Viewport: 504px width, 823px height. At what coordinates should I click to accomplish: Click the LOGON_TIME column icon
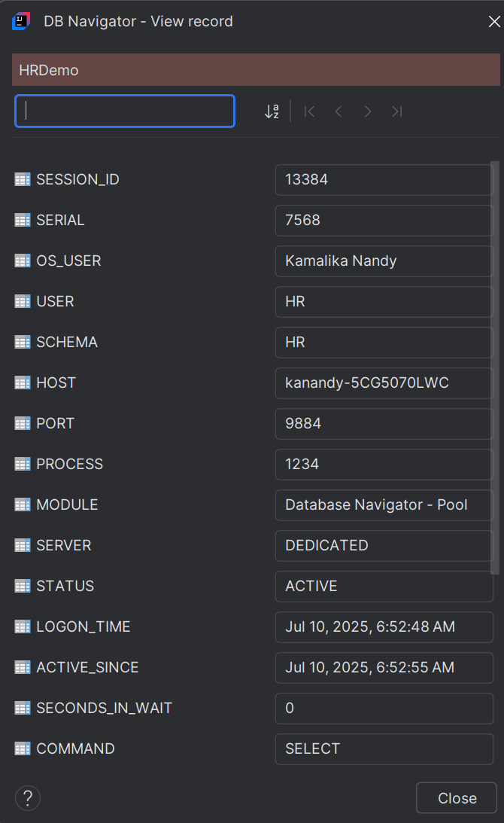coord(23,626)
